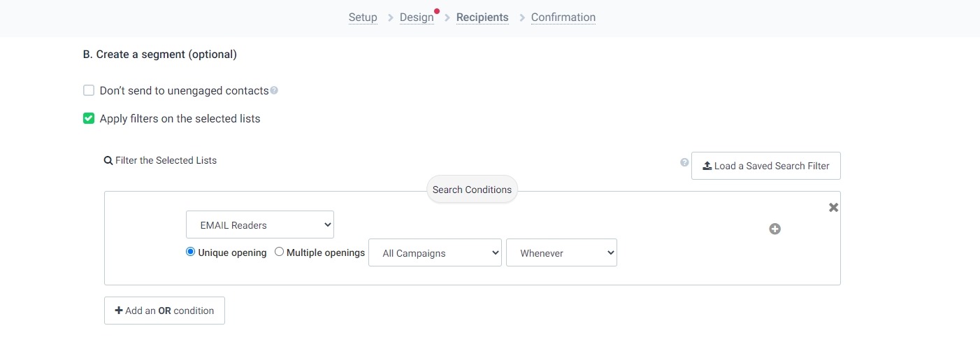Screen dimensions: 980x356
Task: Switch to the Confirmation step
Action: 563,17
